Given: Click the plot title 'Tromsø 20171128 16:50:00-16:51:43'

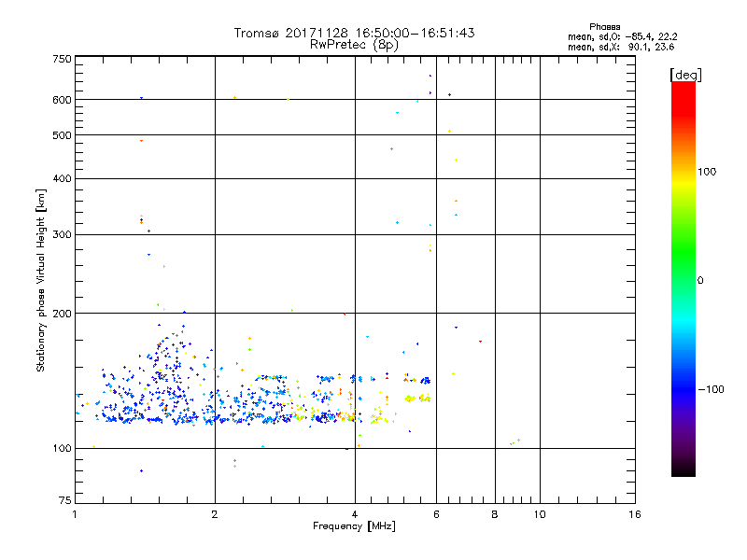Looking at the screenshot, I should (x=354, y=33).
